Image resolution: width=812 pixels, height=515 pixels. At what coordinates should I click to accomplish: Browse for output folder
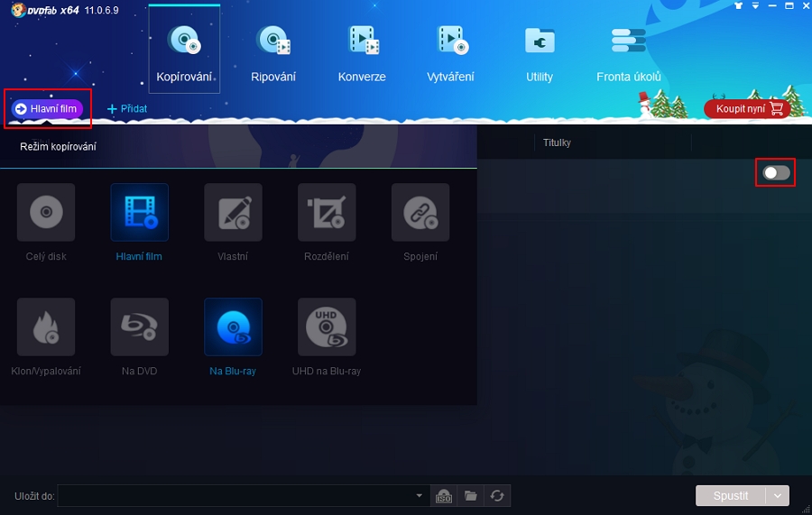pos(471,496)
